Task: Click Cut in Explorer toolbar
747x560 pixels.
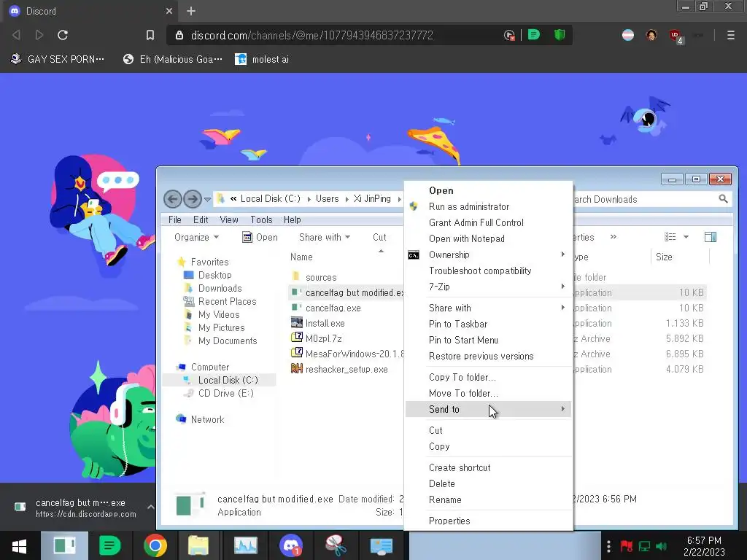Action: 379,237
